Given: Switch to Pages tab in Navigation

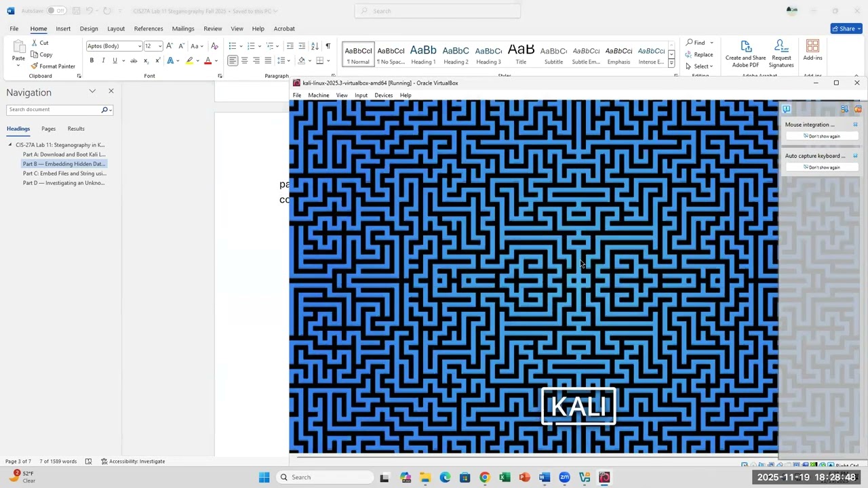Looking at the screenshot, I should click(48, 129).
